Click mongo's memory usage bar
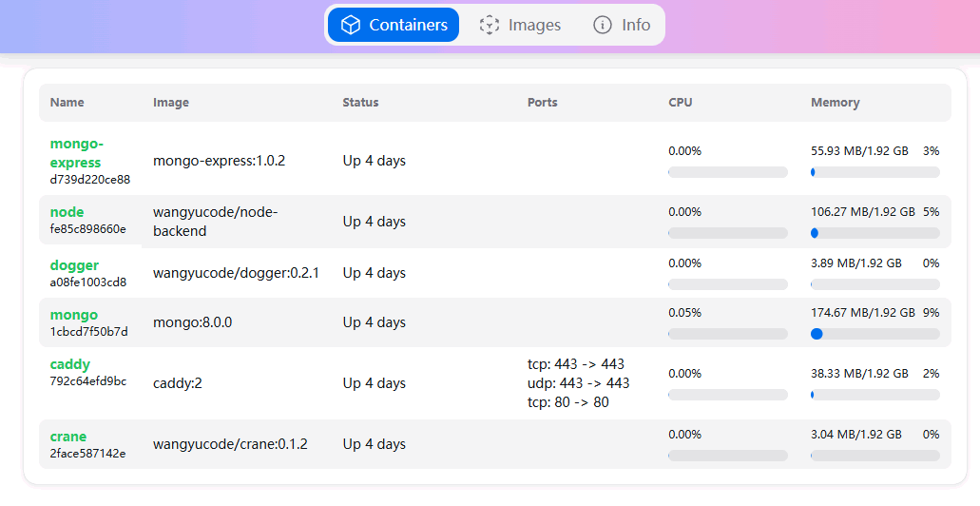This screenshot has height=506, width=980. point(874,334)
